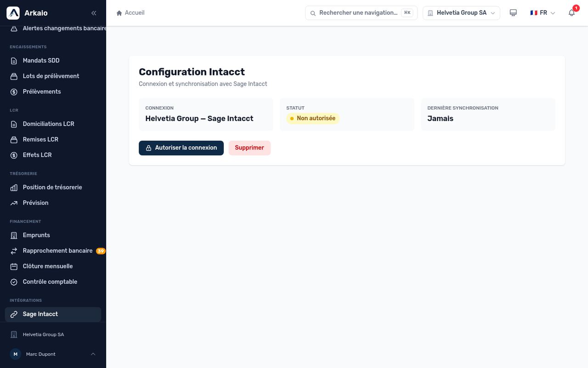Click the Prélèvements dollar icon
This screenshot has width=588, height=368.
click(x=14, y=92)
